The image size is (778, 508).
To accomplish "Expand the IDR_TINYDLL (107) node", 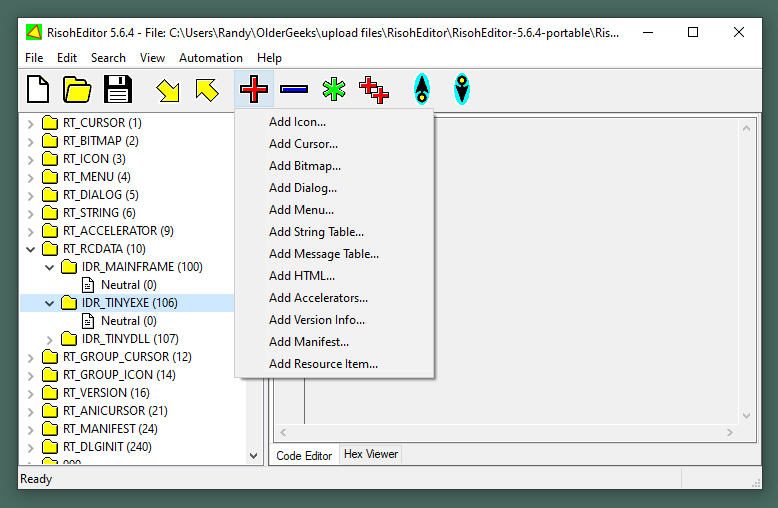I will pos(49,339).
